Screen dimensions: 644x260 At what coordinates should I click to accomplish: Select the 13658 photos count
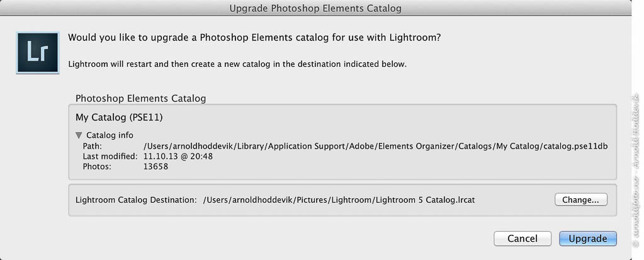pyautogui.click(x=155, y=167)
